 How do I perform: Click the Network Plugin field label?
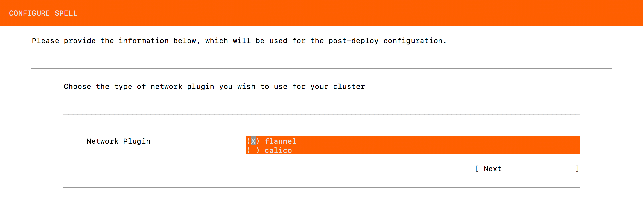(x=118, y=141)
